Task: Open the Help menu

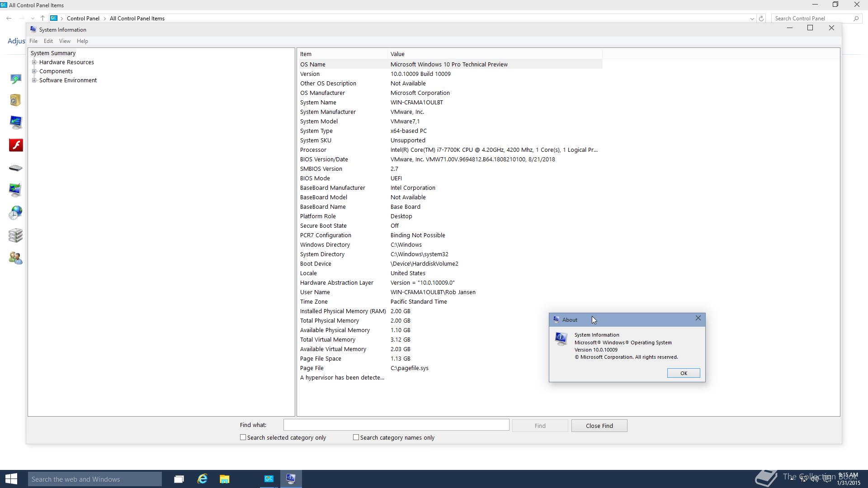Action: pos(82,41)
